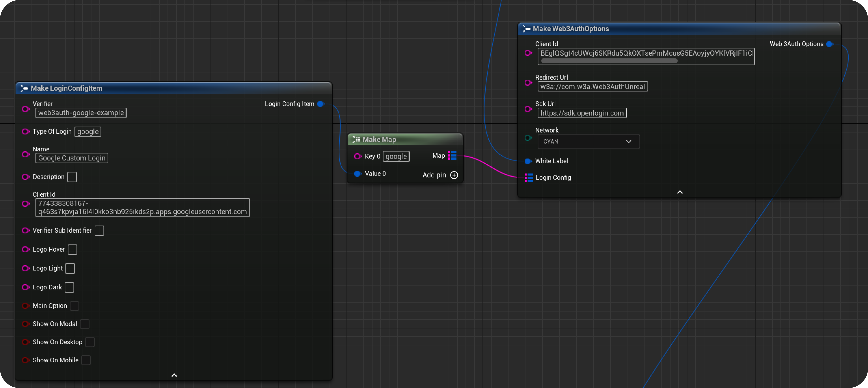Select the Login Config Item output pin
Image resolution: width=868 pixels, height=388 pixels.
pyautogui.click(x=321, y=104)
